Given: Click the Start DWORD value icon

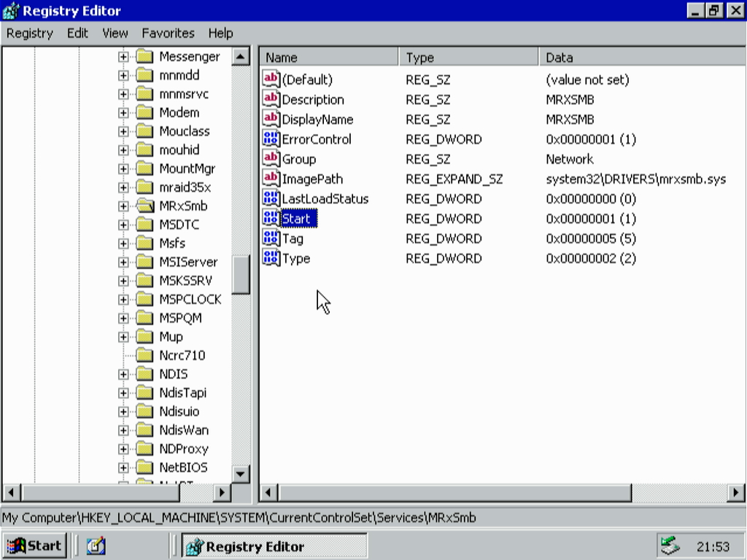Looking at the screenshot, I should click(271, 219).
